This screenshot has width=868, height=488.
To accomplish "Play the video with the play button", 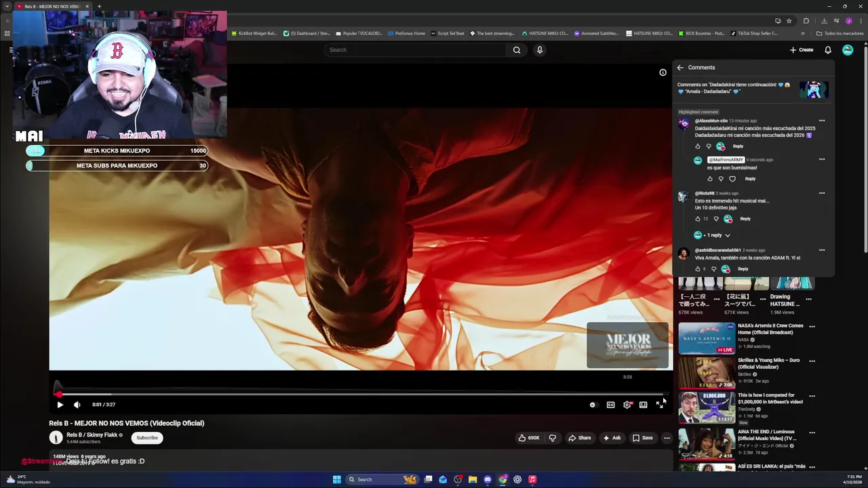I will pos(60,405).
